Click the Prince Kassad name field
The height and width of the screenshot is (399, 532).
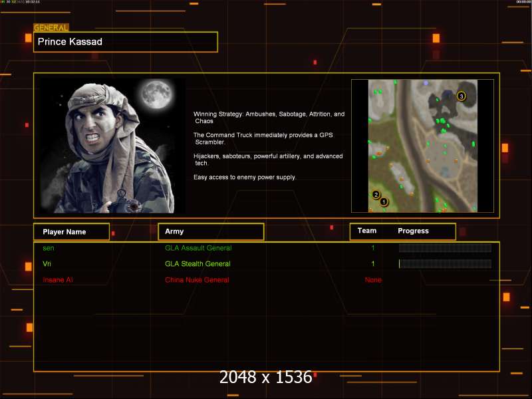click(x=126, y=42)
